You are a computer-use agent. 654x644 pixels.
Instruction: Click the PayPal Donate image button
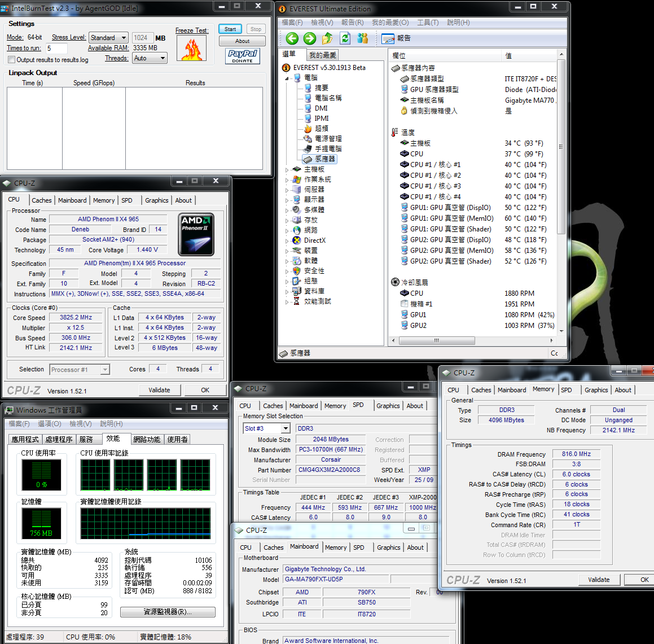(x=243, y=55)
